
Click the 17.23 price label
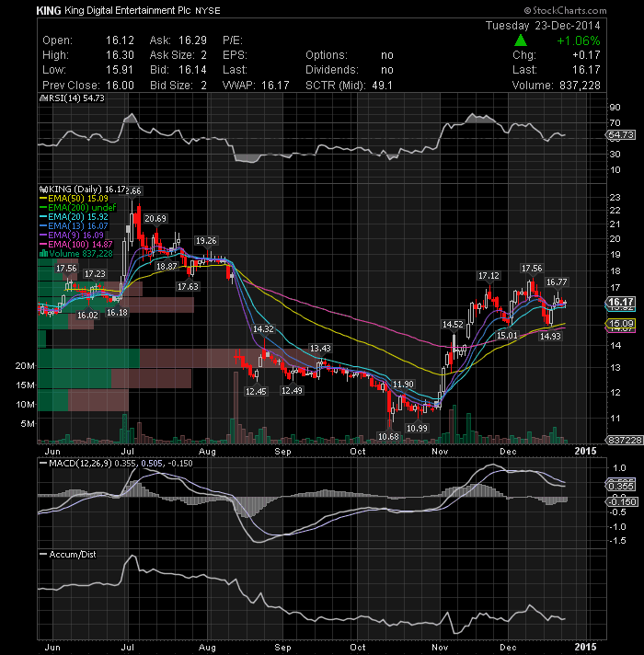(x=95, y=273)
